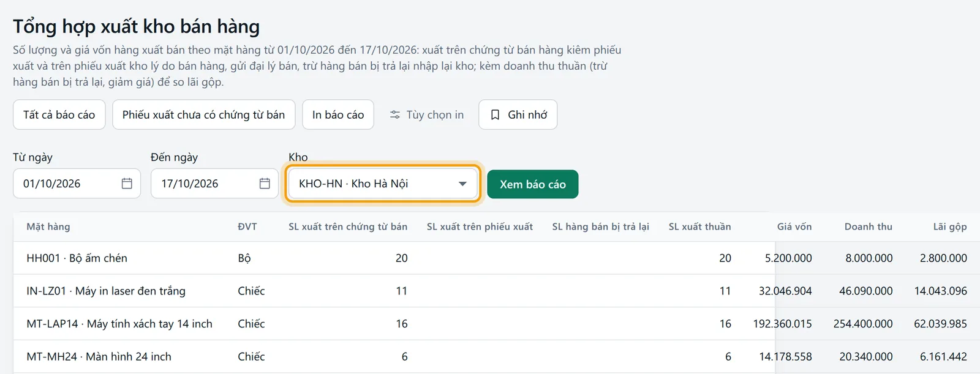Click the Doanh thu value 254.400.000
The image size is (980, 374).
point(863,324)
